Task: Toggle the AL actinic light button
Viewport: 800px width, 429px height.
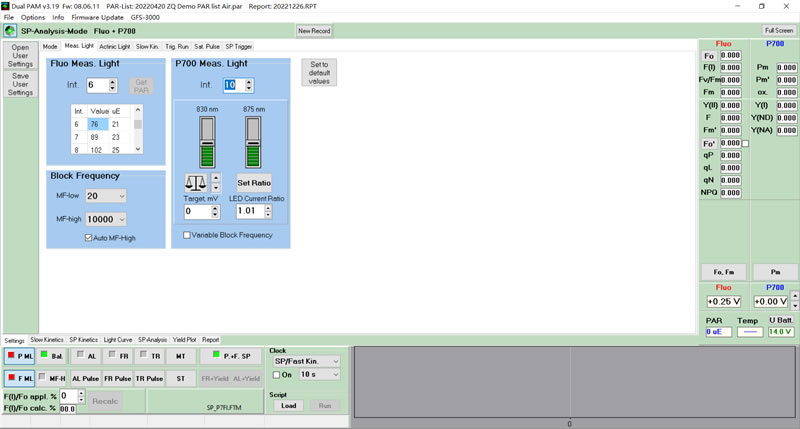Action: [x=86, y=356]
